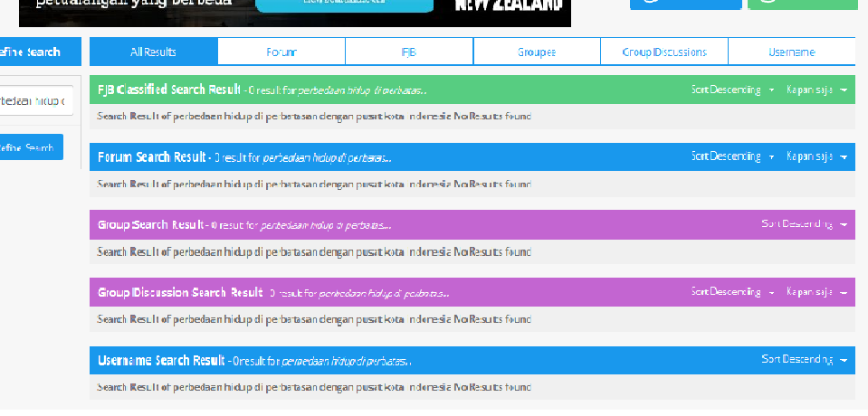The width and height of the screenshot is (868, 416).
Task: Click the green button at top right
Action: (x=802, y=5)
